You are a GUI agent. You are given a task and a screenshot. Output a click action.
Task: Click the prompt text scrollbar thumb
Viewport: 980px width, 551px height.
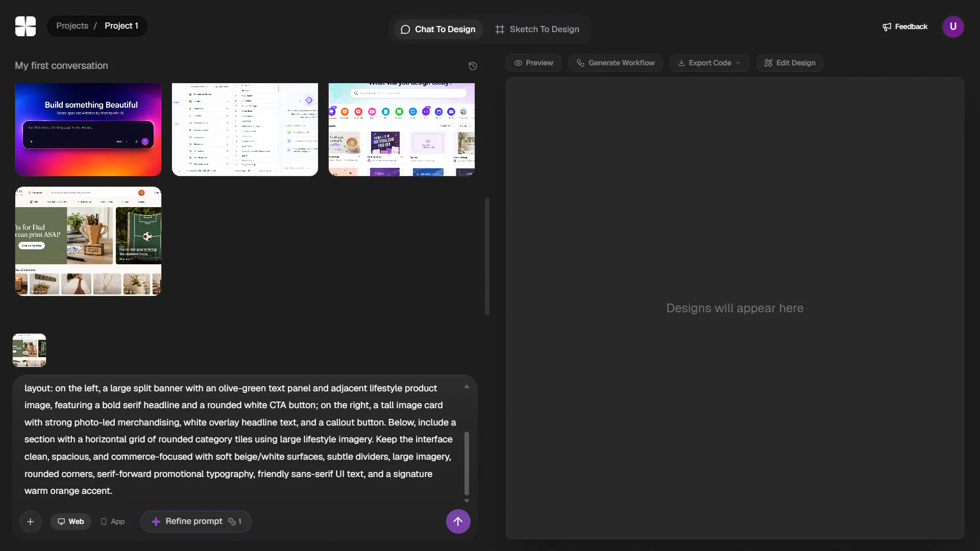pos(467,463)
